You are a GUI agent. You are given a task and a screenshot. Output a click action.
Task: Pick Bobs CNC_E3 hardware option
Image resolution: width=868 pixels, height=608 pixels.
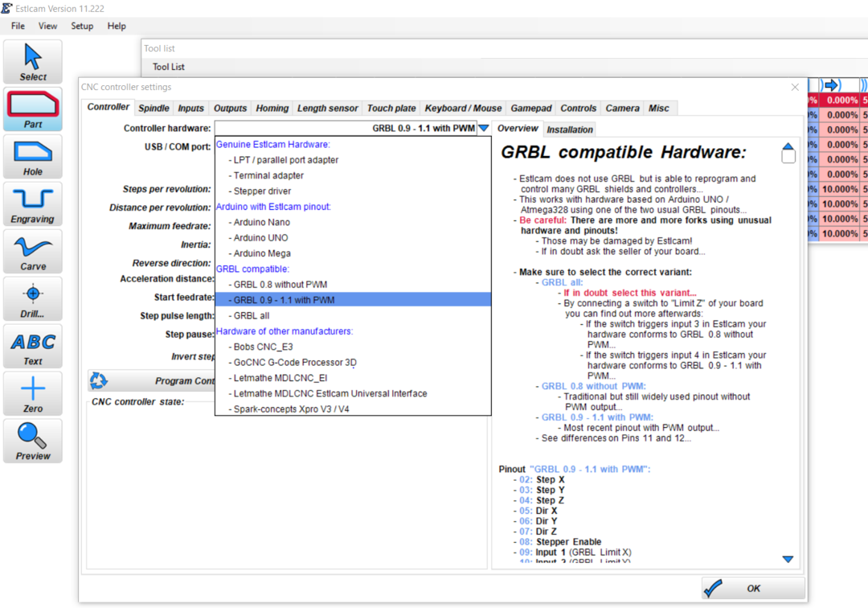point(263,347)
